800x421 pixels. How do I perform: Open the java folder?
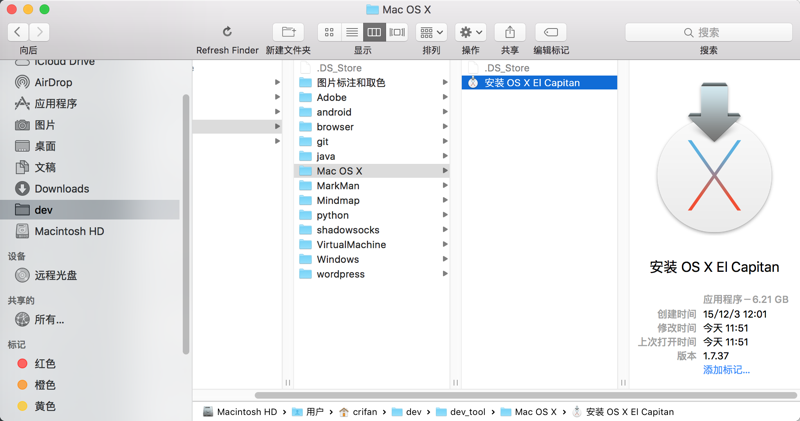(372, 156)
